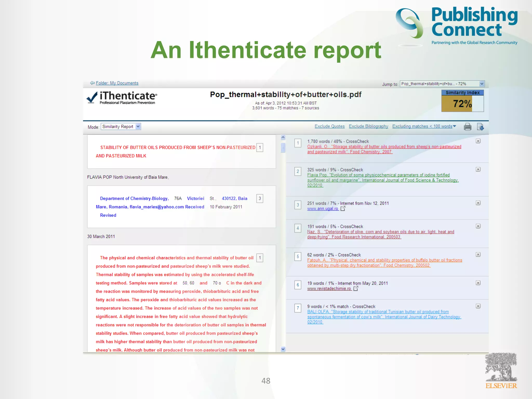Open external link icon next to www.revistadechimie.ro
This screenshot has width=532, height=399.
356,288
